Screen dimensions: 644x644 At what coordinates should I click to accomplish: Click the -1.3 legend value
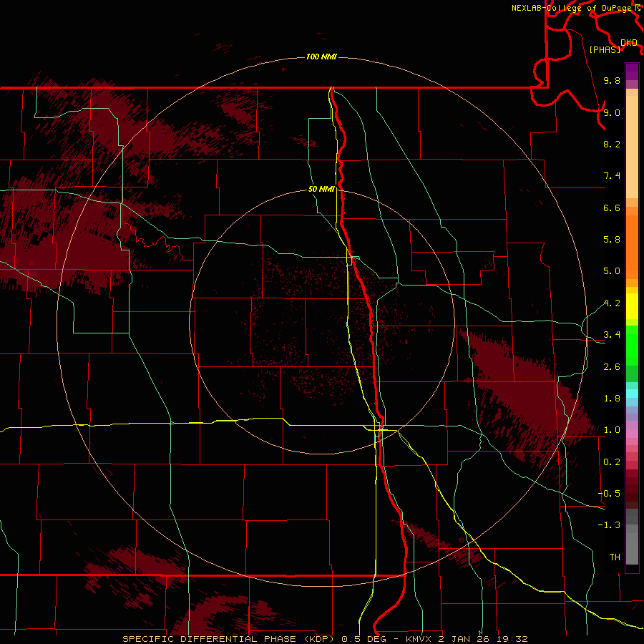point(609,525)
